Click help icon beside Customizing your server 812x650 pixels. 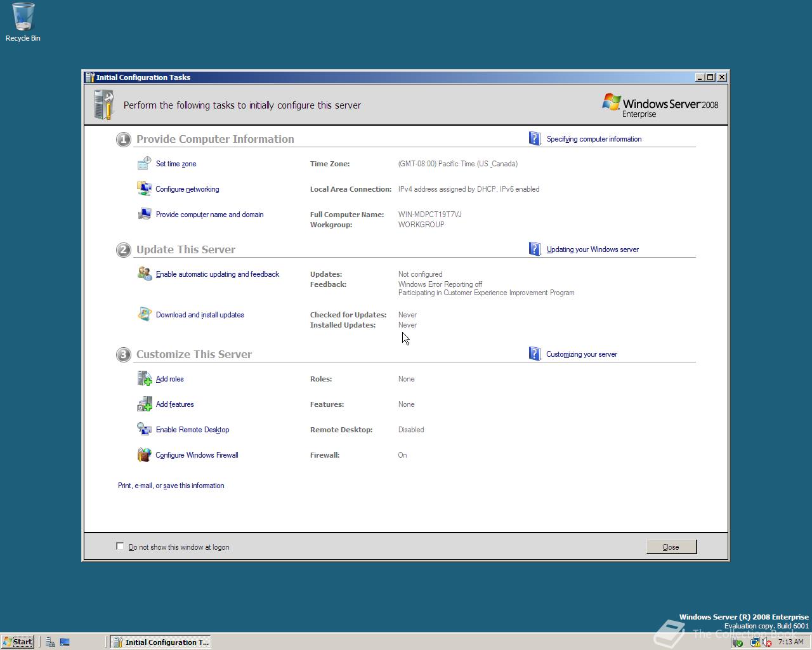[x=535, y=354]
